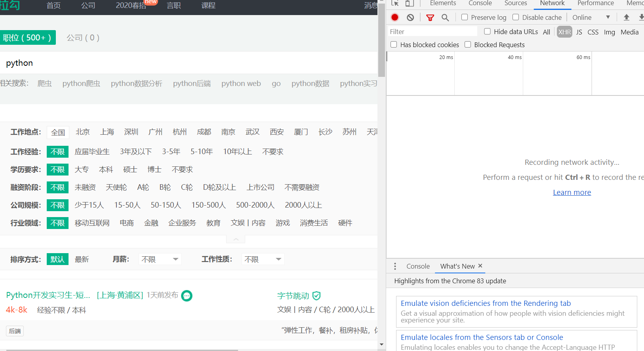Sort results by 最新
This screenshot has height=351, width=644.
[x=82, y=259]
